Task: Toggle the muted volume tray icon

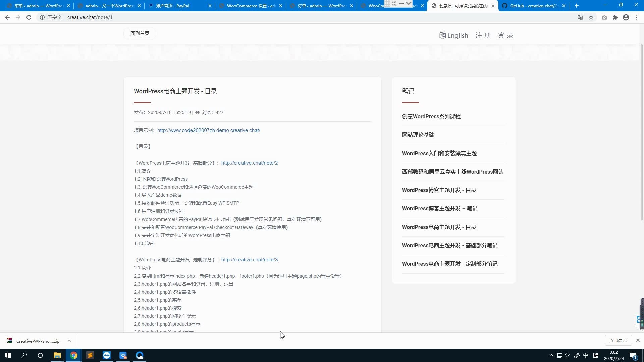Action: tap(567, 355)
